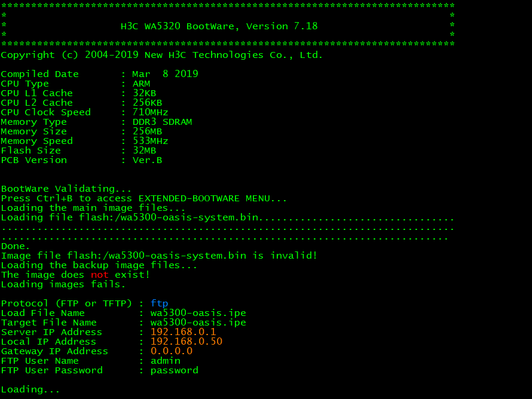Click the CPU Type value 'ARM'
The width and height of the screenshot is (532, 399).
141,84
